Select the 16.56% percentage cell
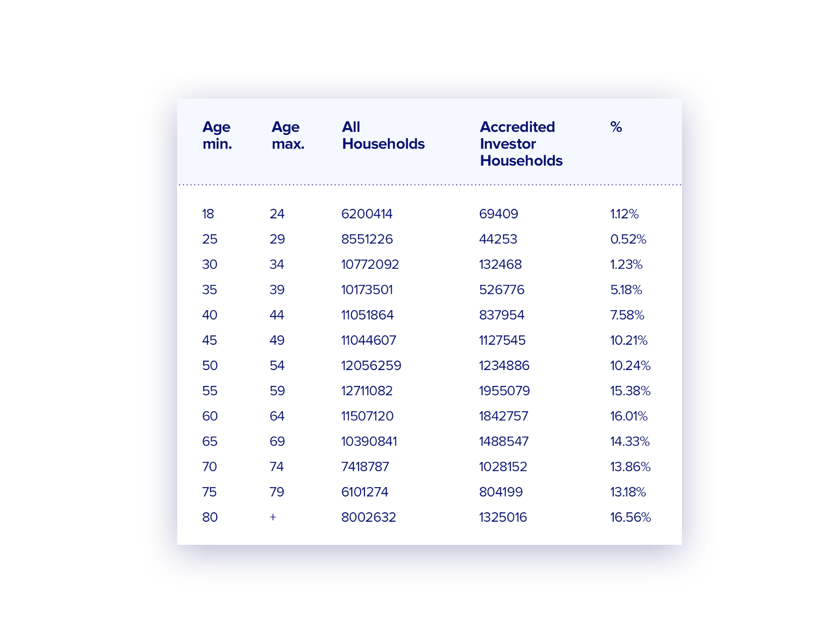Screen dimensions: 840x632 coord(630,518)
